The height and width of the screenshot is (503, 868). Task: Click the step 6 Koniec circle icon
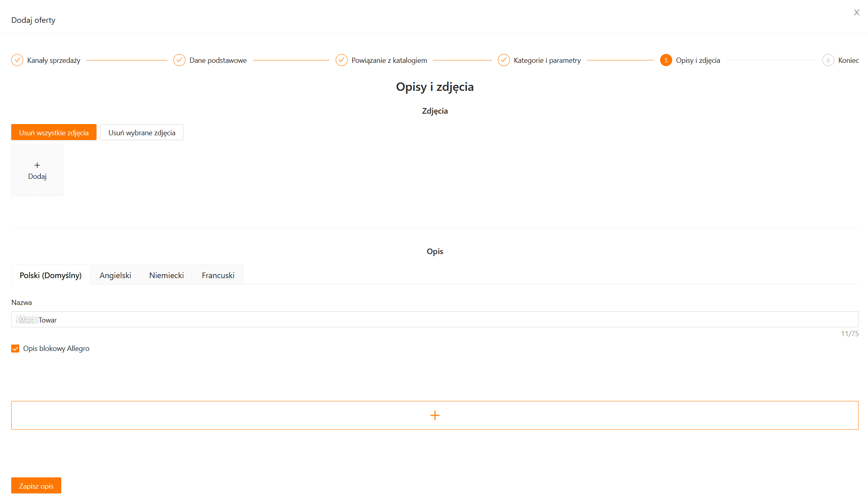pos(828,60)
